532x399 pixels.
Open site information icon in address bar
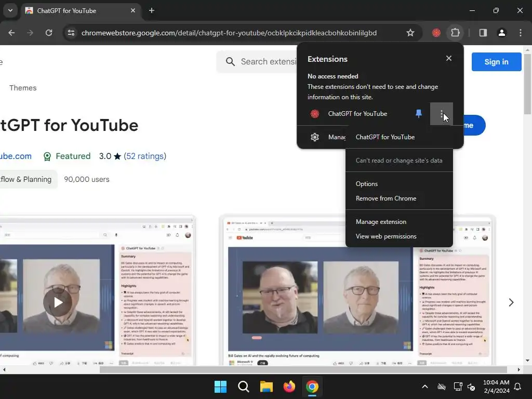71,33
